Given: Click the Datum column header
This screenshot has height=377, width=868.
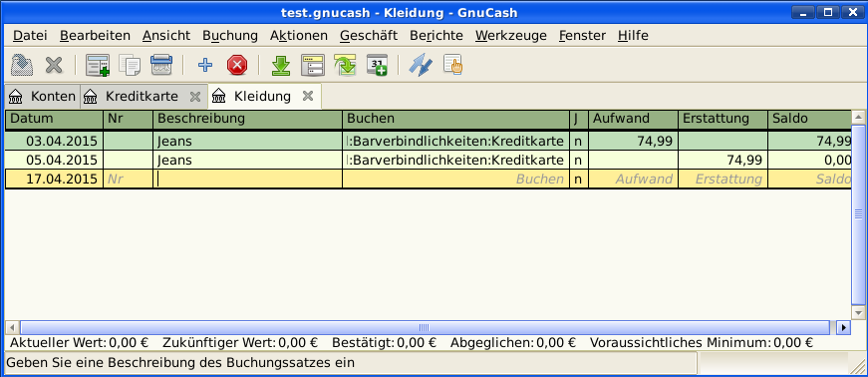Looking at the screenshot, I should pyautogui.click(x=54, y=119).
